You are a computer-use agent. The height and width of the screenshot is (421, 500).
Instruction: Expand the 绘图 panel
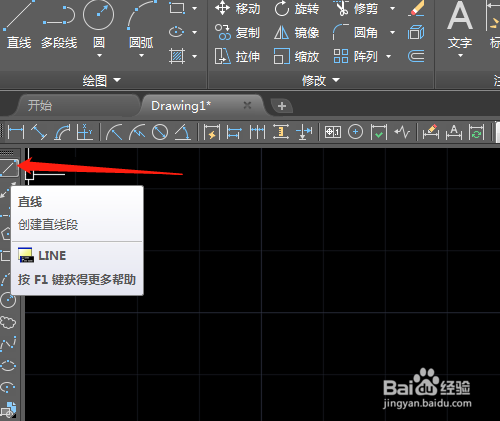102,80
